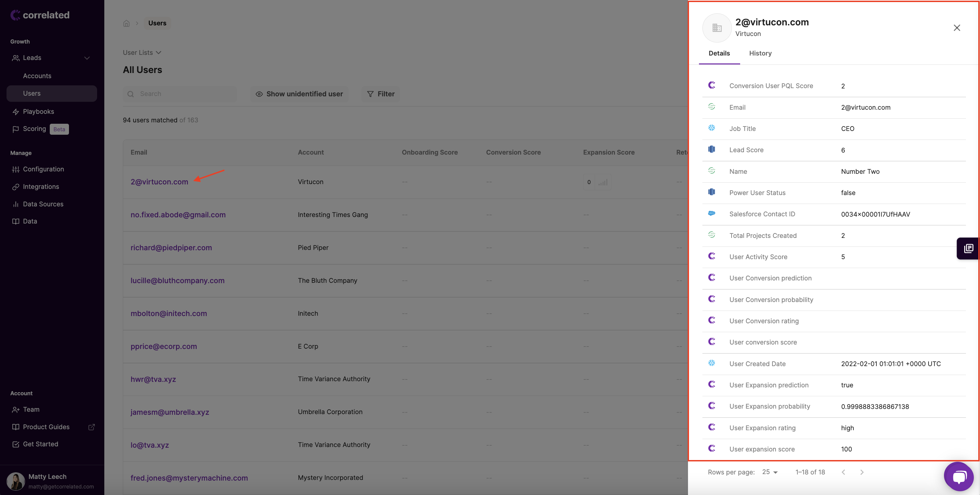Open Playbooks from the sidebar

(x=38, y=111)
